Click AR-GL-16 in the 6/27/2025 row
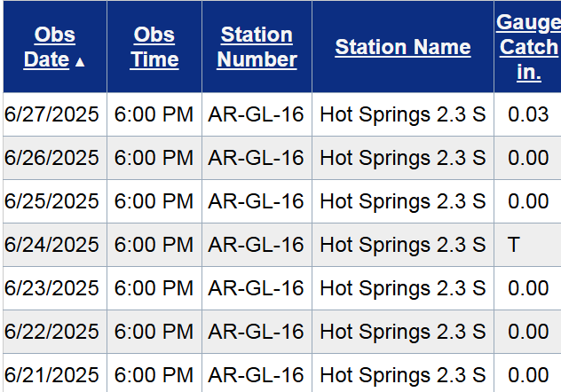Viewport: 561px width, 392px height. point(257,114)
